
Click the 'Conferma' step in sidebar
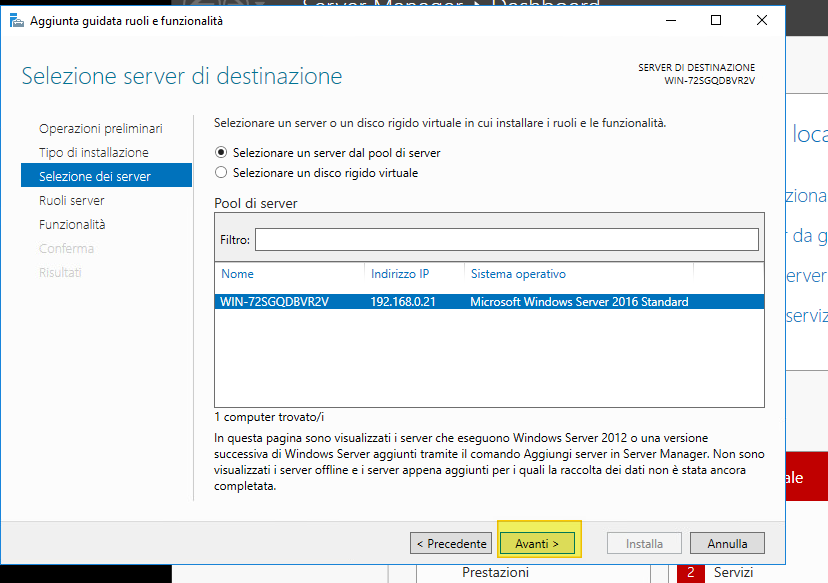coord(67,248)
